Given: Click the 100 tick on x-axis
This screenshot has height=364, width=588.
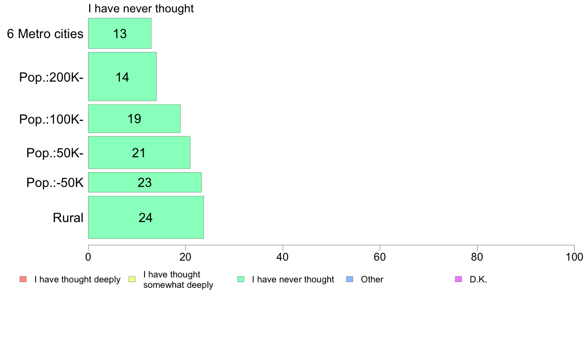Looking at the screenshot, I should tap(575, 257).
